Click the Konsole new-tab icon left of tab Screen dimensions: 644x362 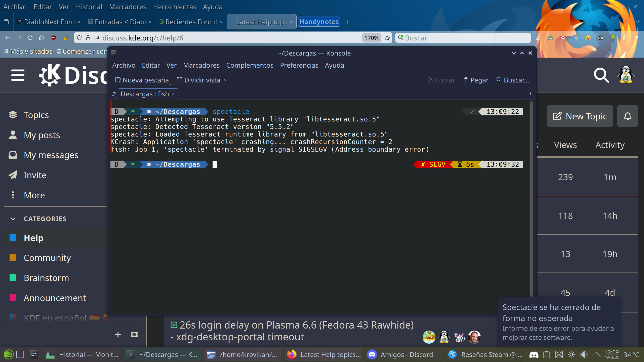[114, 94]
